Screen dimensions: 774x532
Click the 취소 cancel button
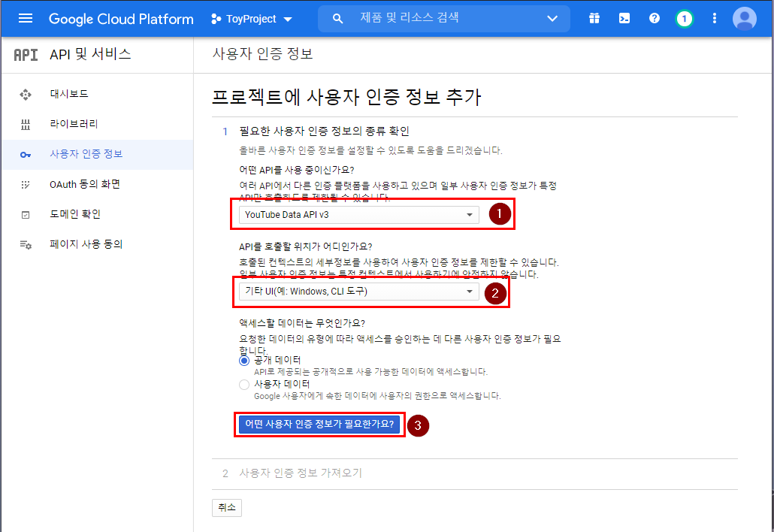click(227, 508)
